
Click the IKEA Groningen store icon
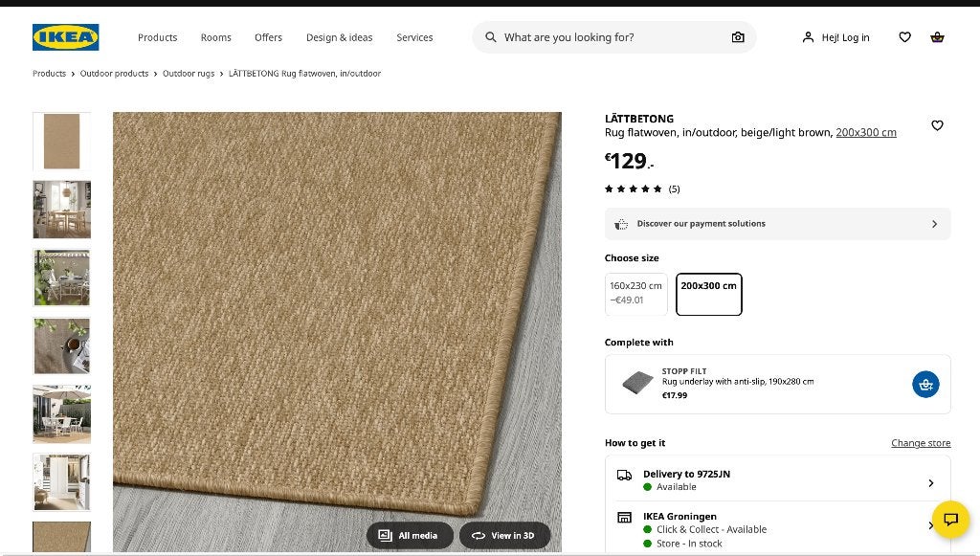(x=624, y=518)
